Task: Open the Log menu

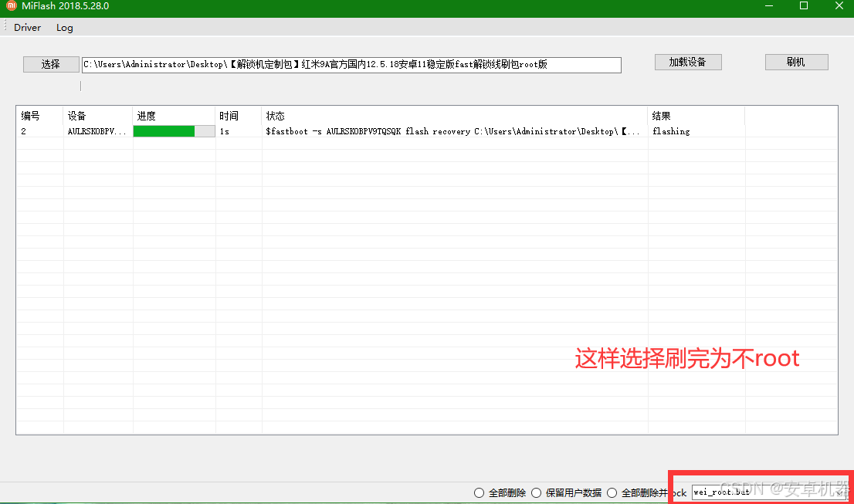Action: point(64,28)
